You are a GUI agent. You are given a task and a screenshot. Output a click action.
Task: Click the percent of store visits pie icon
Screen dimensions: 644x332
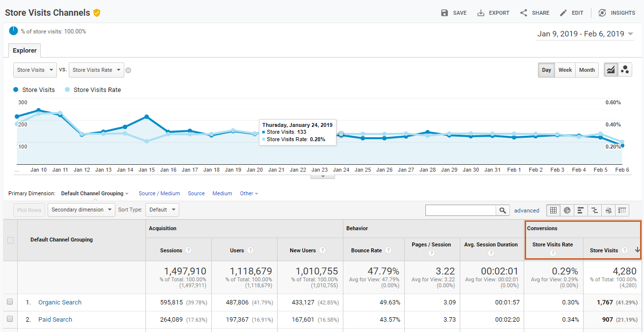point(13,31)
